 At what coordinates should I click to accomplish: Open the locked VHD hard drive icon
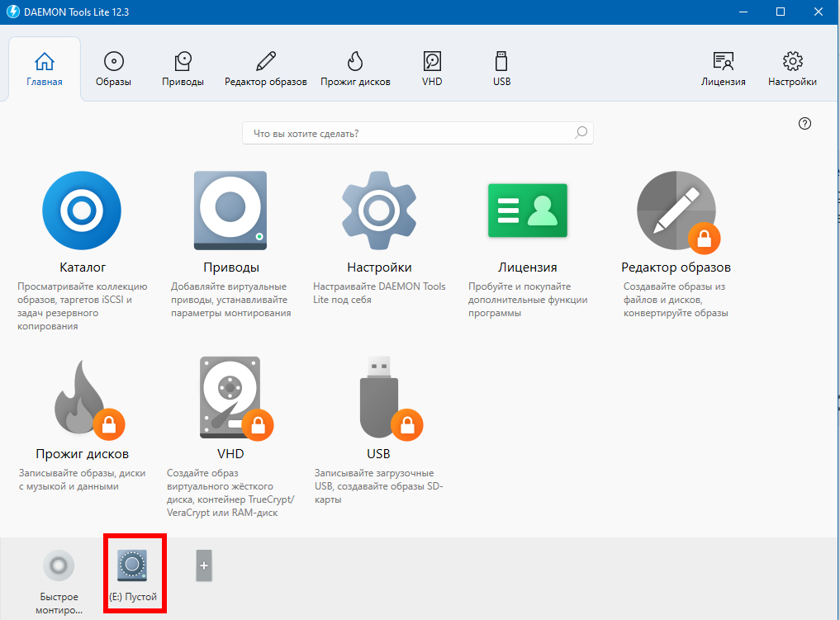coord(235,398)
